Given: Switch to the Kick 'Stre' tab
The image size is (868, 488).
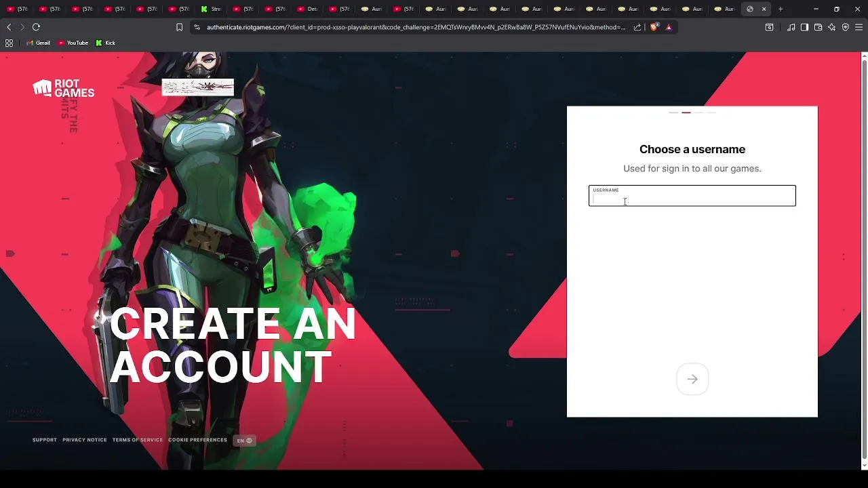Looking at the screenshot, I should point(212,9).
